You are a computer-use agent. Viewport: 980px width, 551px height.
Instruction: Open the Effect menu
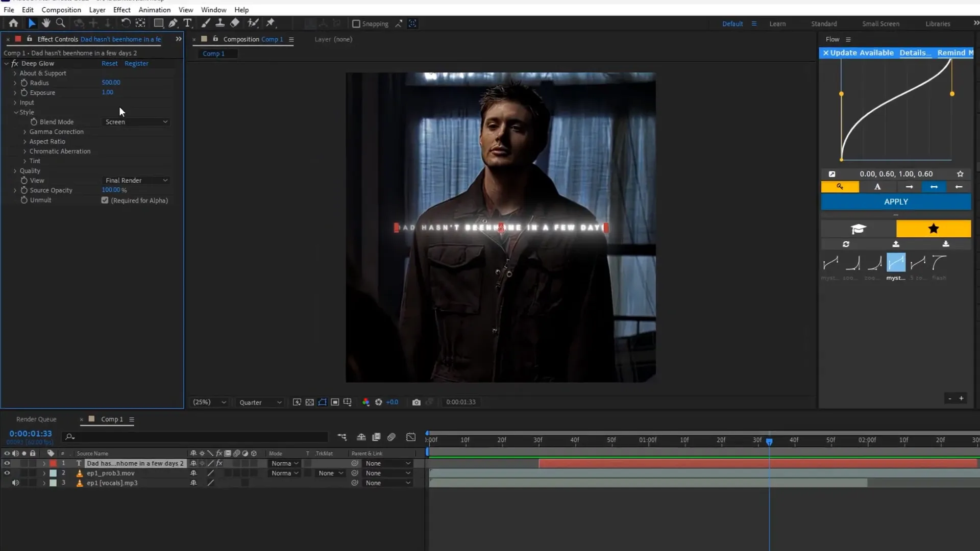coord(121,10)
